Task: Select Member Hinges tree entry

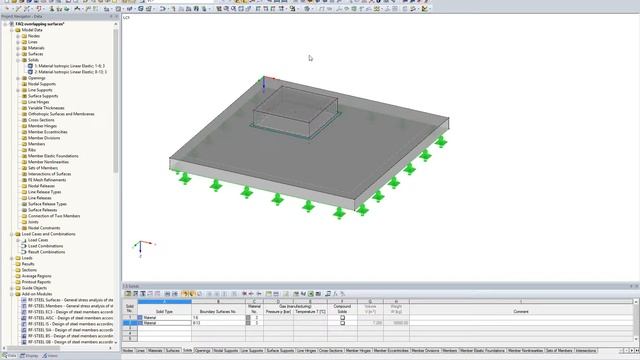Action: coord(42,126)
